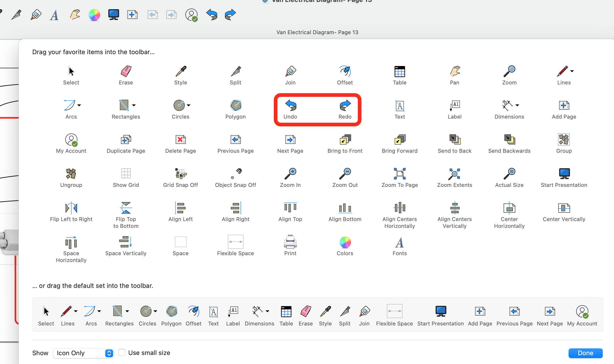Select Bring to Front item
The image size is (614, 364).
pyautogui.click(x=345, y=143)
